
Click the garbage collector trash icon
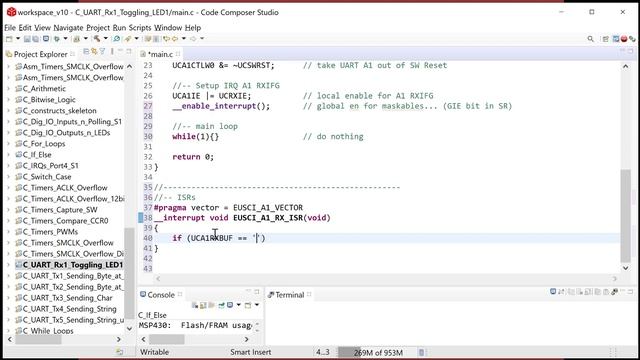pos(421,352)
